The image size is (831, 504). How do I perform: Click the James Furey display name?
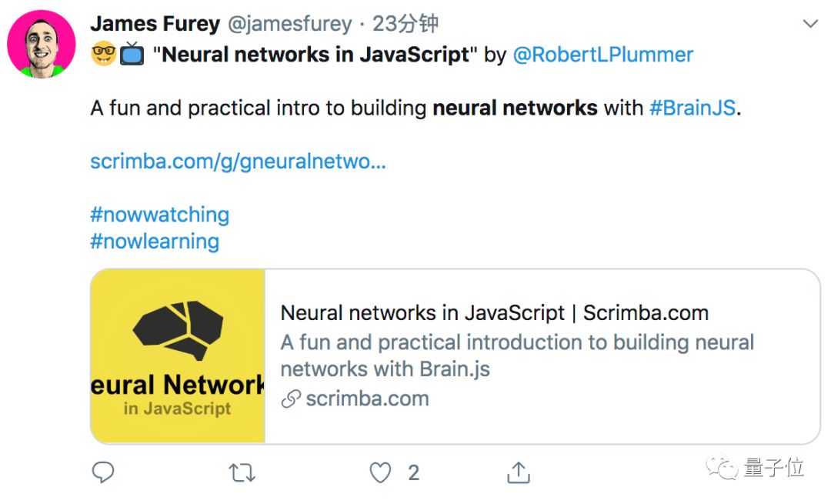tap(155, 24)
